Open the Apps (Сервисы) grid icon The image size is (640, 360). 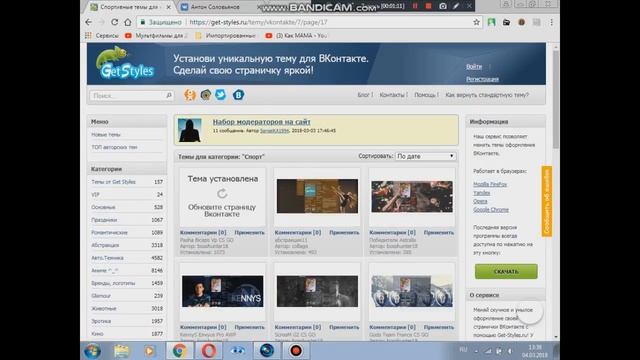[x=89, y=36]
